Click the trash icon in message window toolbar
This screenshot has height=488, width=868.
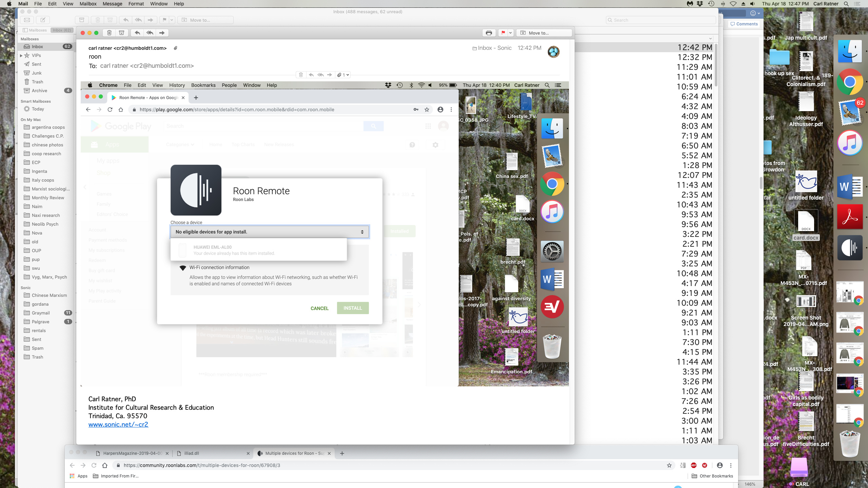[x=109, y=33]
